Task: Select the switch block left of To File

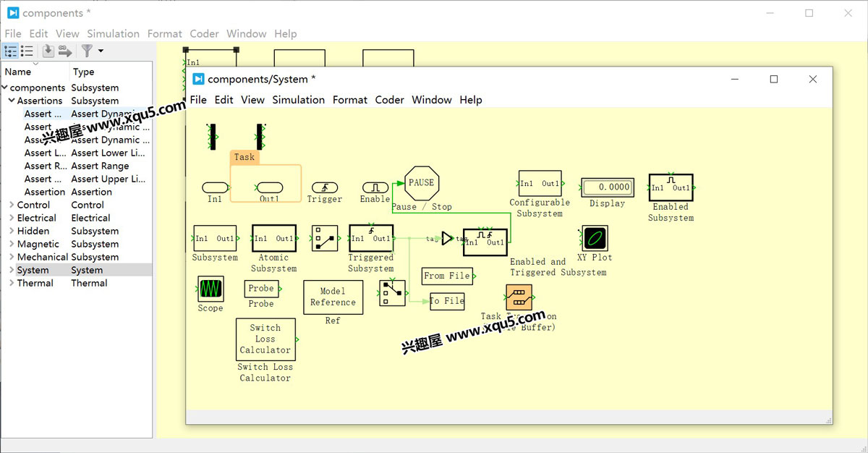Action: (x=392, y=293)
